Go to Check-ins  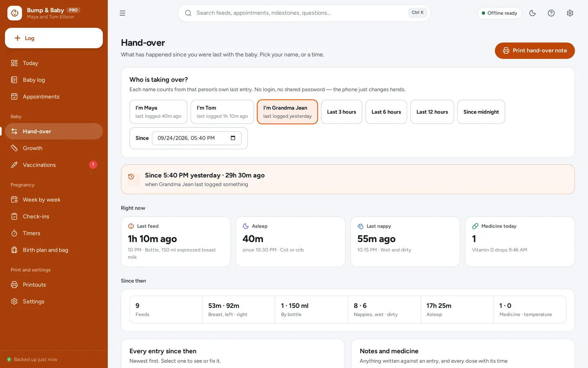pos(54,217)
